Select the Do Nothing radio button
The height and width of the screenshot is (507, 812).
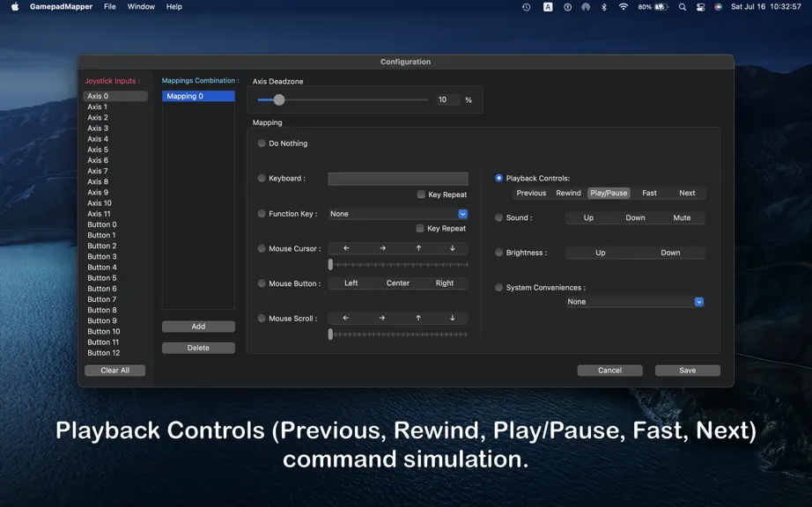pyautogui.click(x=262, y=143)
